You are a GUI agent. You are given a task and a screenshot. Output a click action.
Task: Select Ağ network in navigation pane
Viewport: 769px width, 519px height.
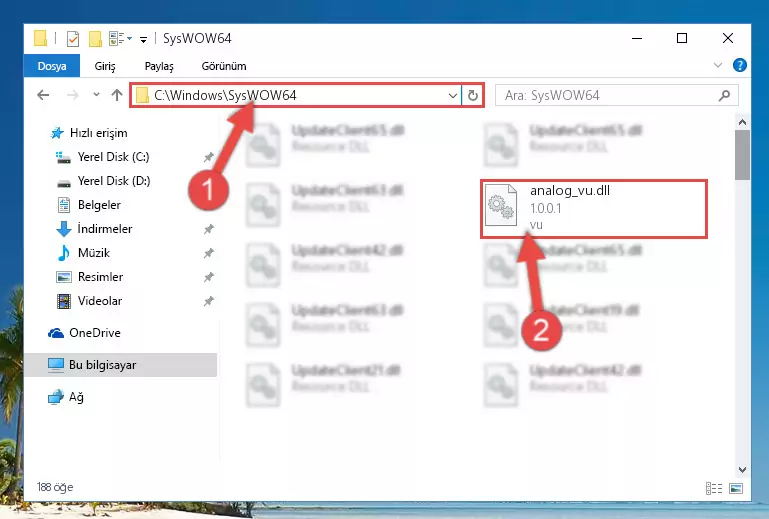[76, 397]
